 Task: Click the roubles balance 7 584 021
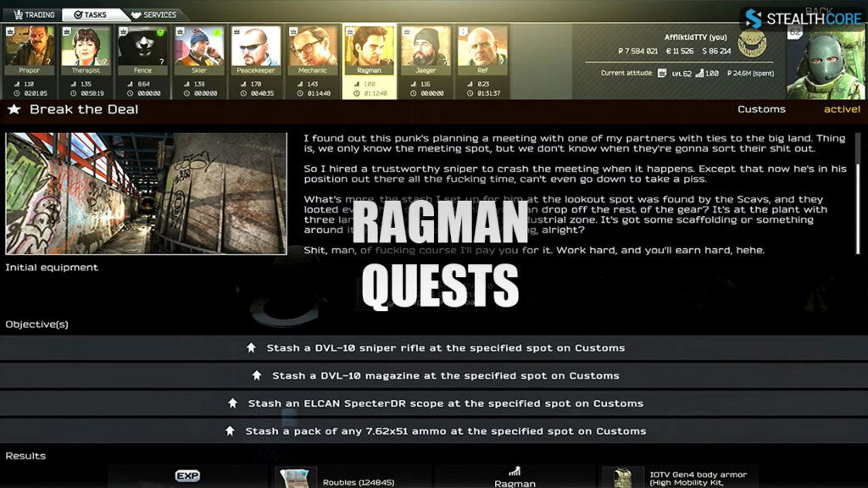click(637, 52)
